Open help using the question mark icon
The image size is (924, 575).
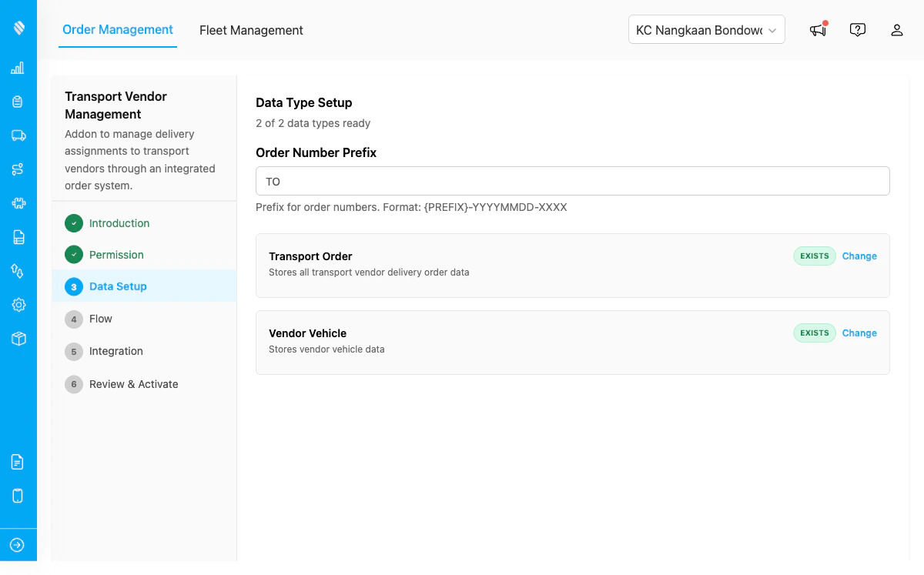(x=857, y=29)
